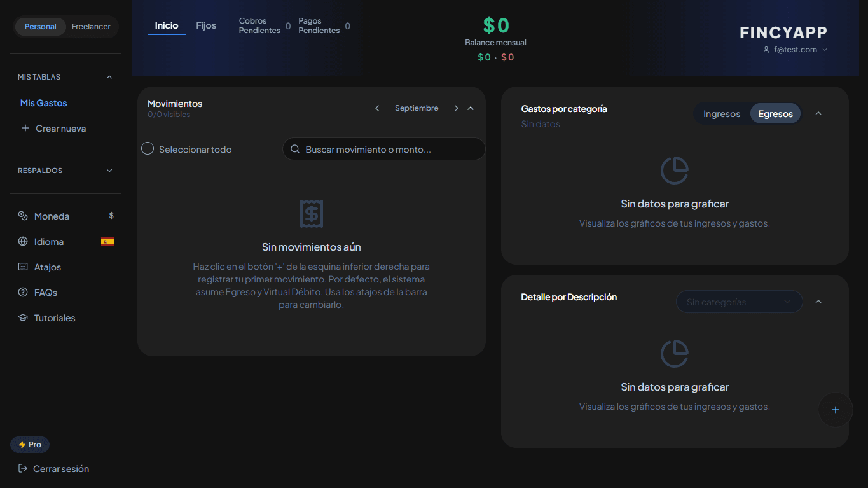This screenshot has width=868, height=488.
Task: Open the Sin categorías dropdown
Action: (739, 302)
